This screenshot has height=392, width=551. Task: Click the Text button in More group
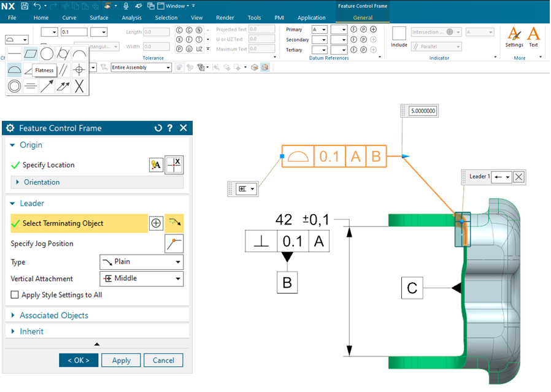(533, 37)
